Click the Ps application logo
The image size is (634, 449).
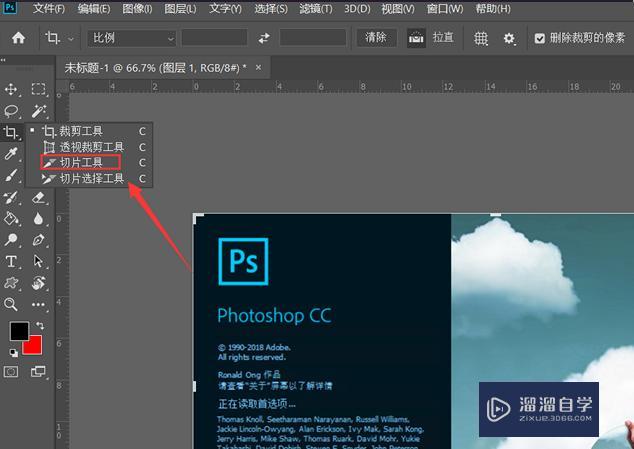[10, 7]
